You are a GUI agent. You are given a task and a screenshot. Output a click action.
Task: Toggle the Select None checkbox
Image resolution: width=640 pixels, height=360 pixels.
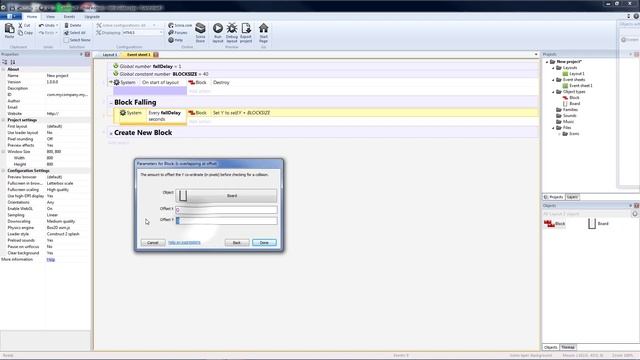click(x=66, y=40)
